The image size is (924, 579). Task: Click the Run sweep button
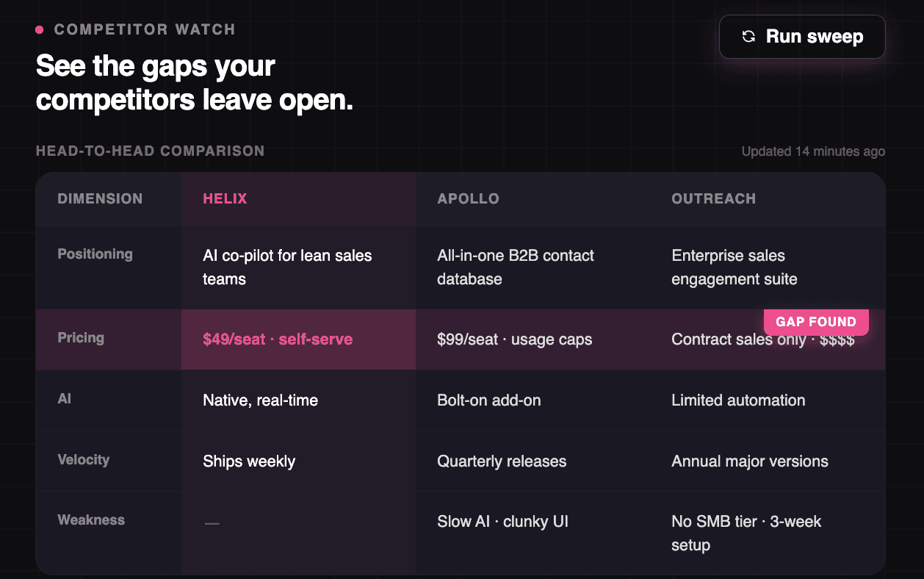tap(802, 37)
